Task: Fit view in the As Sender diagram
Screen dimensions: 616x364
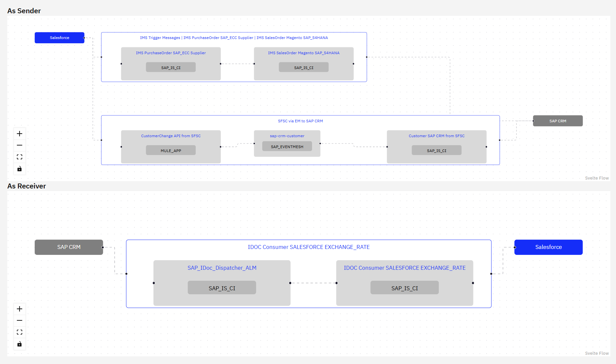Action: point(20,157)
